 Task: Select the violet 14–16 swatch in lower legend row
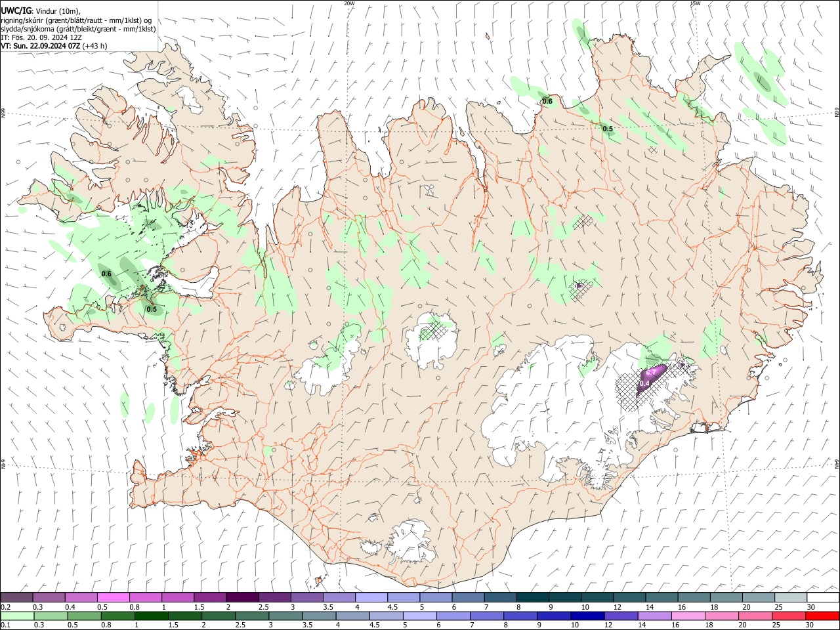click(x=655, y=616)
